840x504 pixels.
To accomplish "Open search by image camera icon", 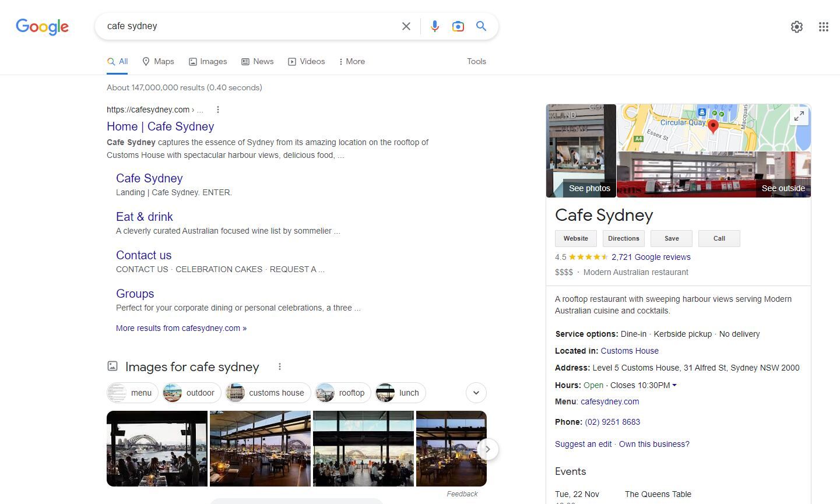I will [x=458, y=26].
